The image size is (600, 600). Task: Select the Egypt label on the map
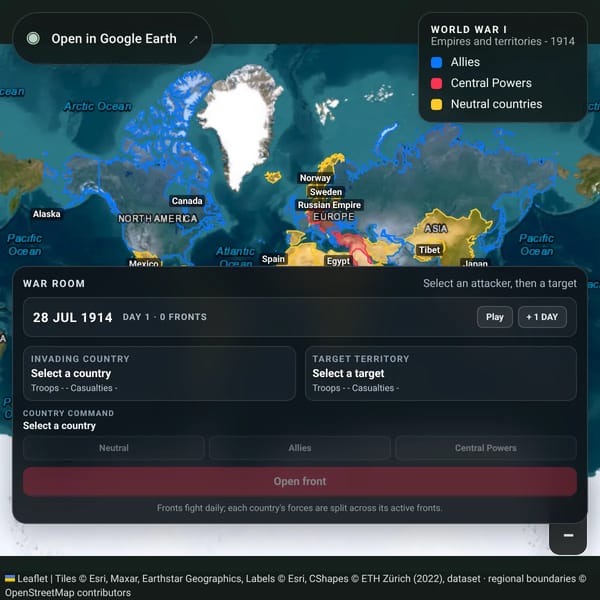pyautogui.click(x=338, y=261)
